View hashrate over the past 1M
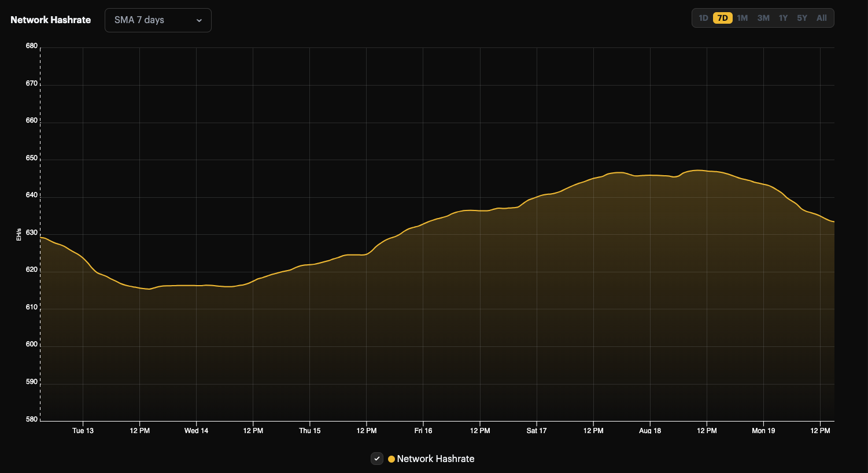868x473 pixels. pos(743,18)
